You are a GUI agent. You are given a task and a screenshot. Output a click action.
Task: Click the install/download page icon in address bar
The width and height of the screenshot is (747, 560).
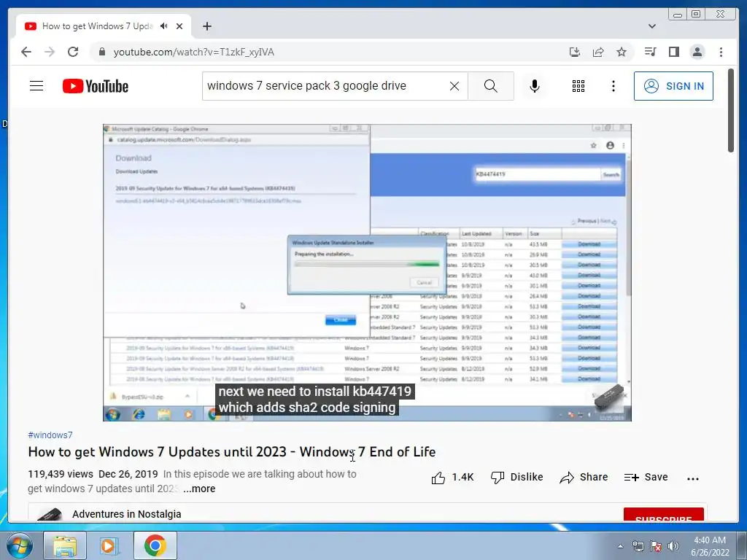point(575,52)
